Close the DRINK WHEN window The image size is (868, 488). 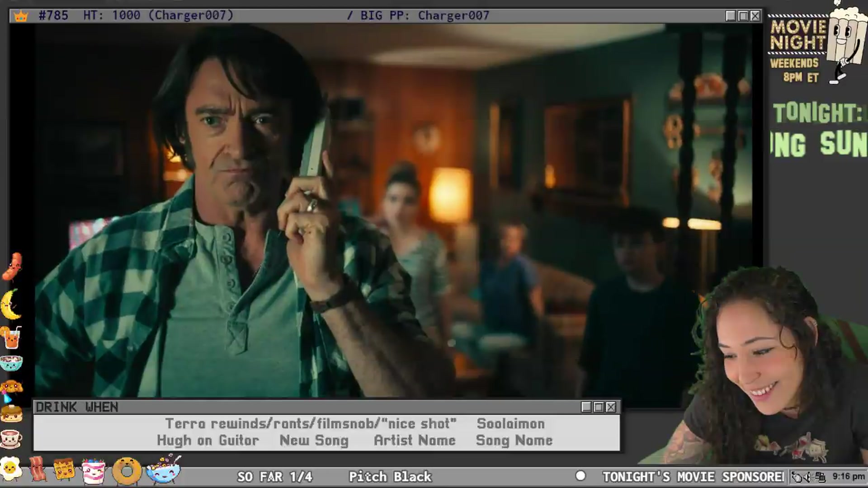pyautogui.click(x=611, y=407)
